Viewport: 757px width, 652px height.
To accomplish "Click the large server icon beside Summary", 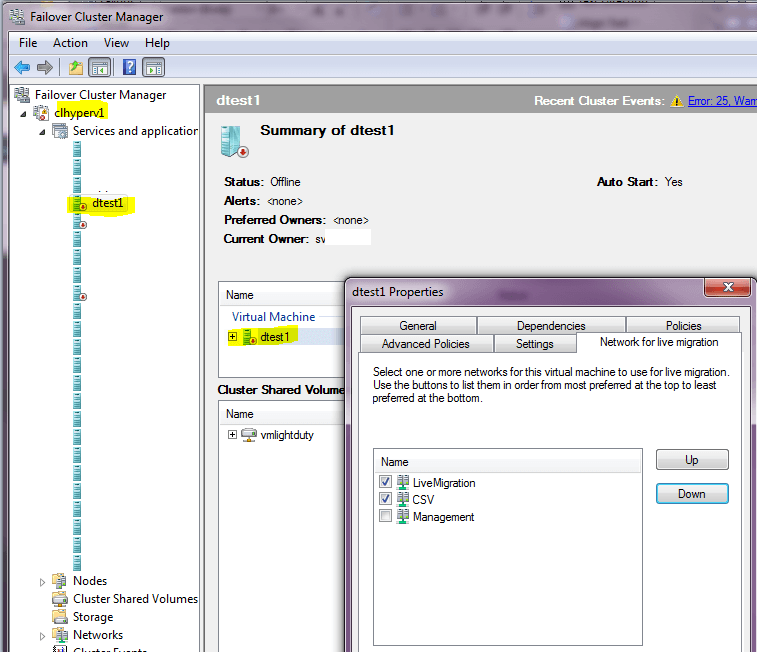I will pos(234,141).
